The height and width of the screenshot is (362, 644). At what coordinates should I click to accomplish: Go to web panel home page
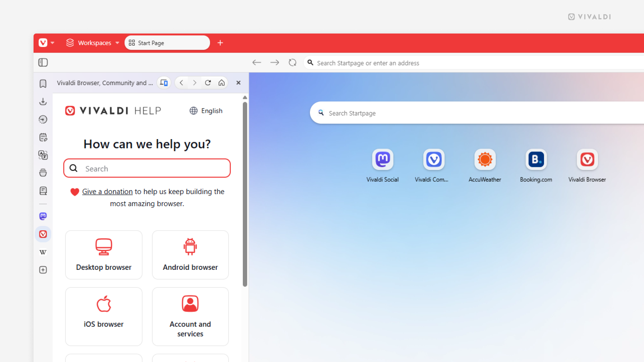point(221,83)
